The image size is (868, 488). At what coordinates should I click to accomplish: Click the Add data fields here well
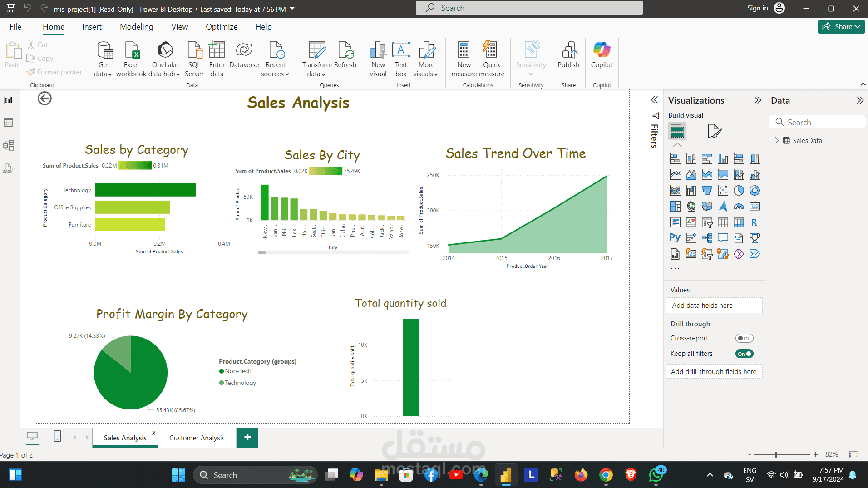pos(714,306)
